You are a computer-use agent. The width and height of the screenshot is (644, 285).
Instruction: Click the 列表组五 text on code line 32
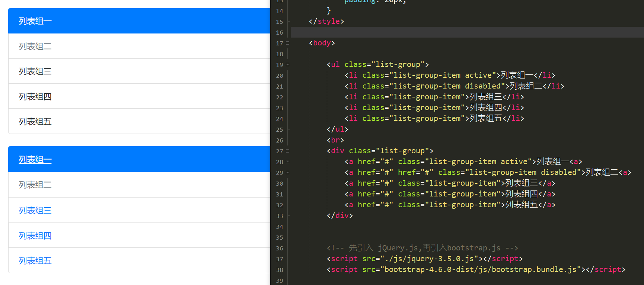(522, 205)
